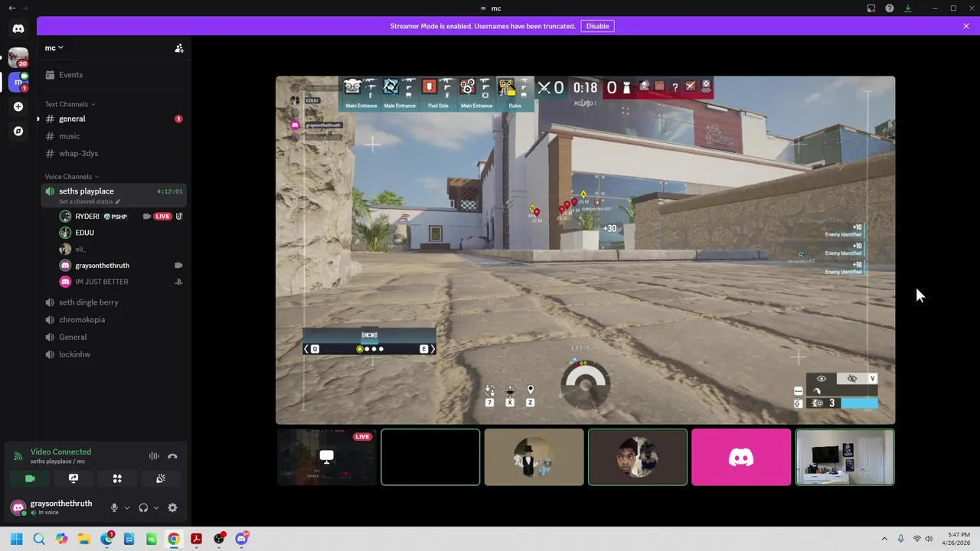This screenshot has width=980, height=551.
Task: Expand the mc server dropdown menu
Action: [54, 47]
